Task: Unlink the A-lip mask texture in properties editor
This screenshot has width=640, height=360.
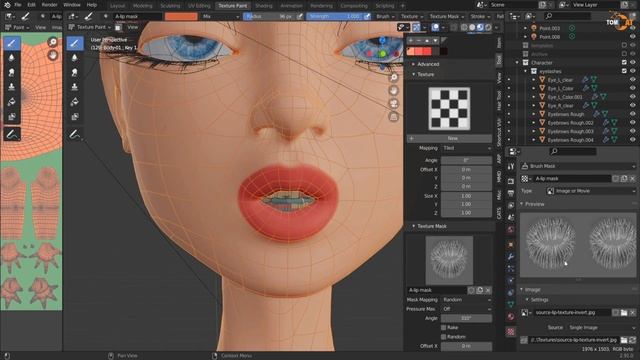Action: [x=632, y=178]
